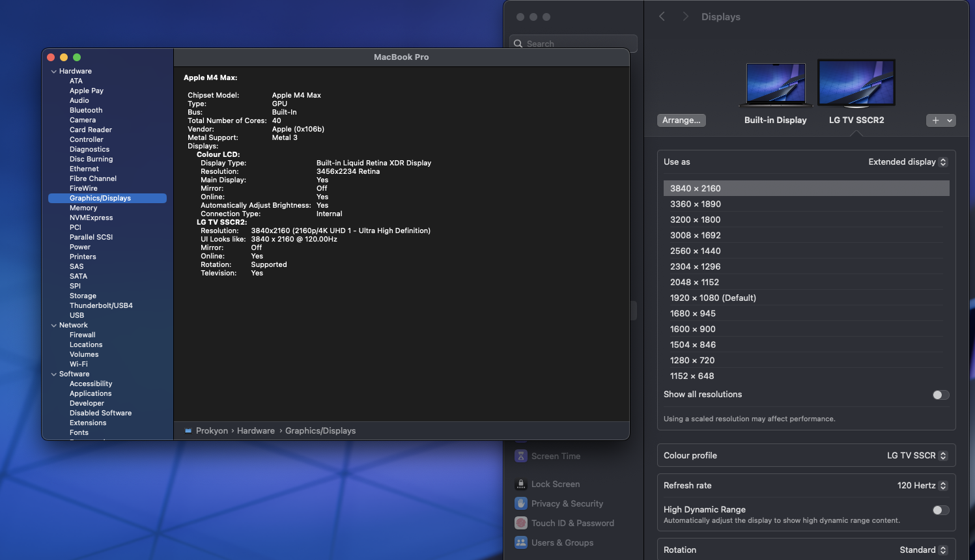Collapse the Software tree section

tap(54, 374)
